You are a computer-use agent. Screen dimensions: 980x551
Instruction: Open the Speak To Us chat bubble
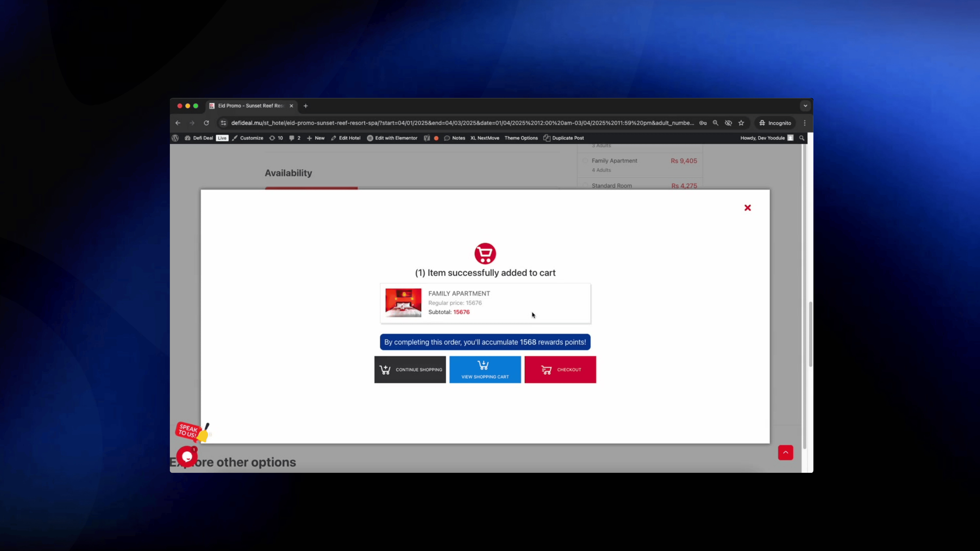(187, 456)
